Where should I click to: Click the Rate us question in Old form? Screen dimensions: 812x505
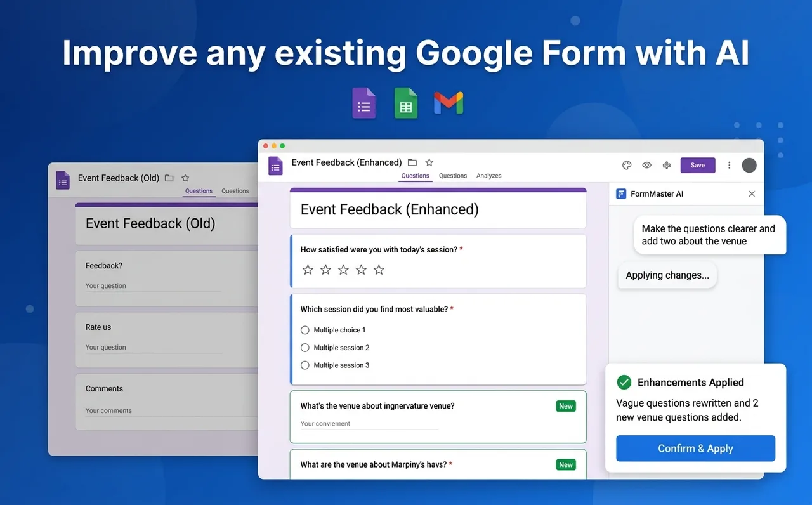click(x=98, y=327)
